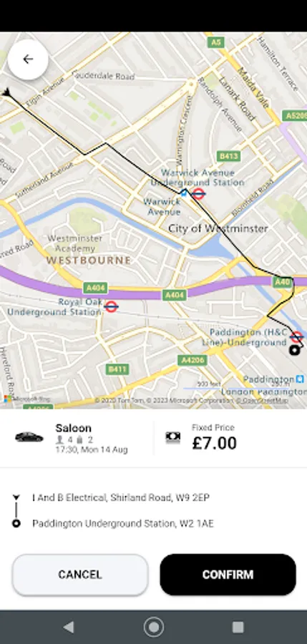Cancel the booking
This screenshot has height=644, width=307.
coord(79,575)
